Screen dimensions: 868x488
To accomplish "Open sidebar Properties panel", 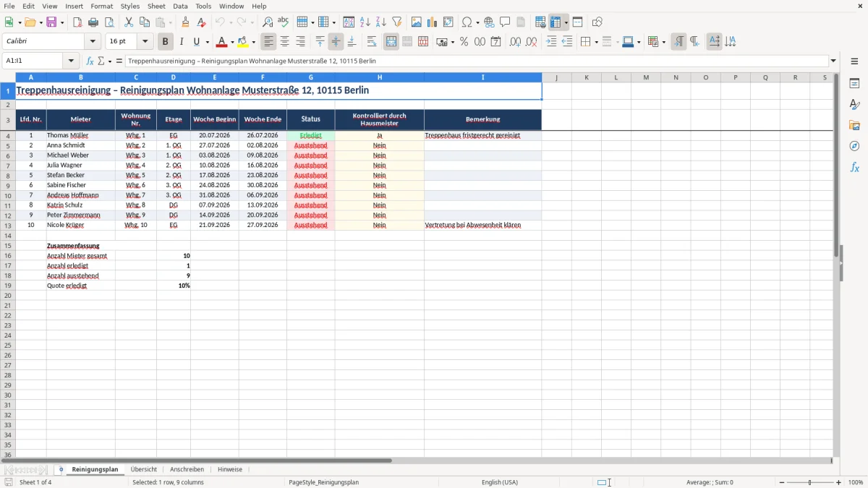I will click(854, 84).
